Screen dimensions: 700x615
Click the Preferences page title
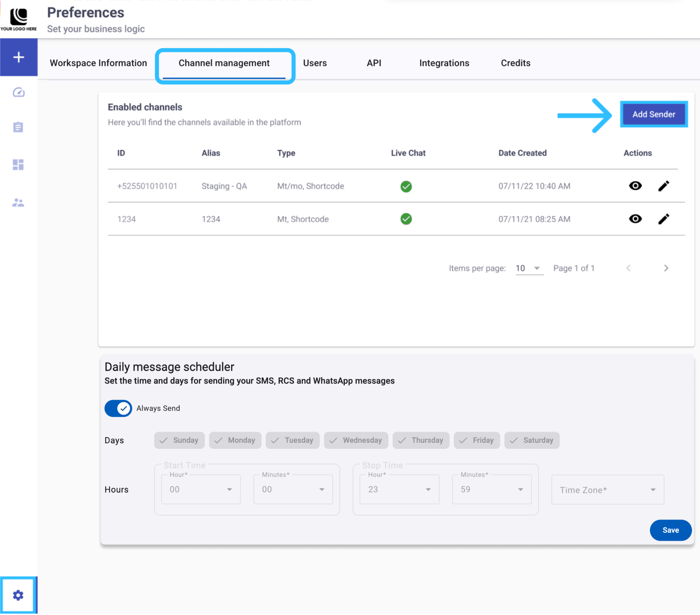coord(86,13)
